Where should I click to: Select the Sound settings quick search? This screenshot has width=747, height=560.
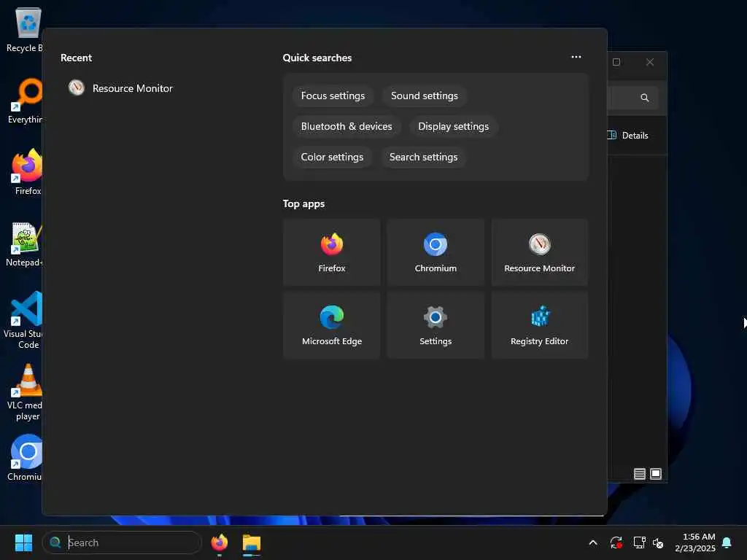(424, 96)
